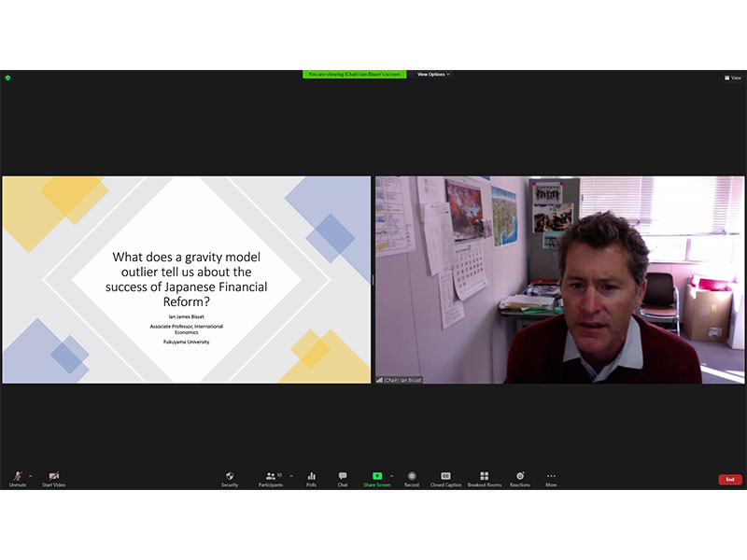Open the Reactions menu

(x=520, y=478)
